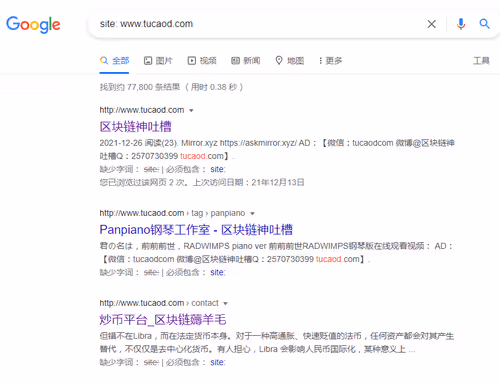Switch to the 图片 (Images) tab

pyautogui.click(x=158, y=61)
